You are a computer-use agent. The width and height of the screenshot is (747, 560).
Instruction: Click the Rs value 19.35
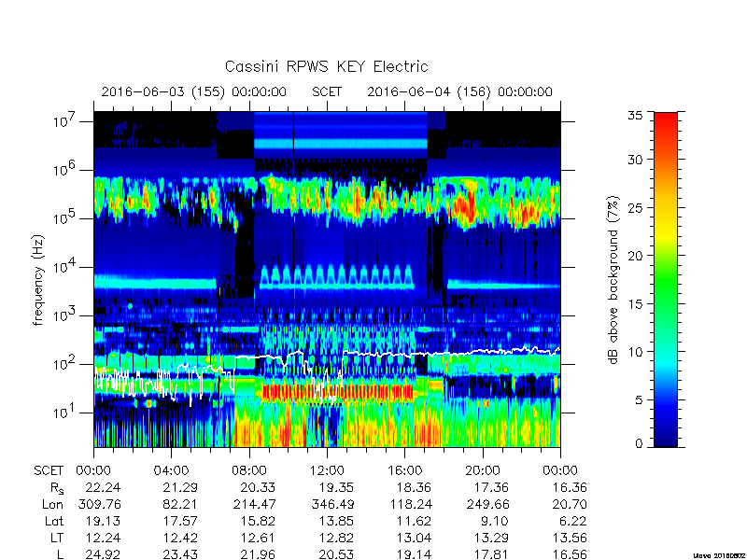336,487
